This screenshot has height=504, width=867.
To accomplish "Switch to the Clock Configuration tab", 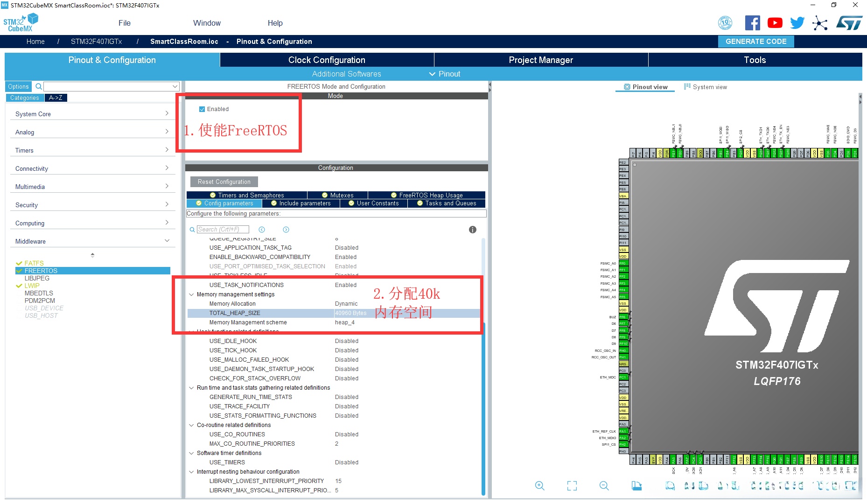I will pos(327,60).
